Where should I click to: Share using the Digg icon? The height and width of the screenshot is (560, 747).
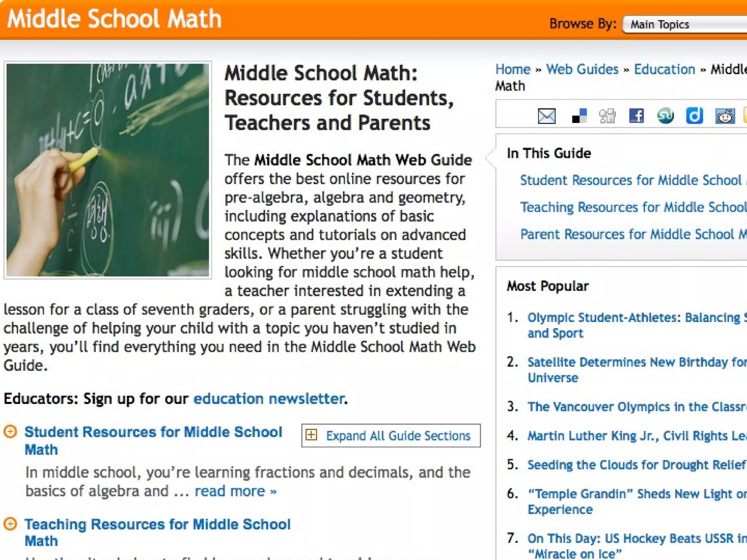(607, 116)
